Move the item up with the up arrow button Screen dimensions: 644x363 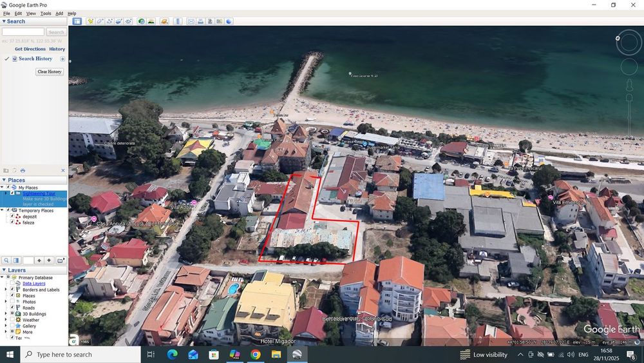[x=39, y=260]
